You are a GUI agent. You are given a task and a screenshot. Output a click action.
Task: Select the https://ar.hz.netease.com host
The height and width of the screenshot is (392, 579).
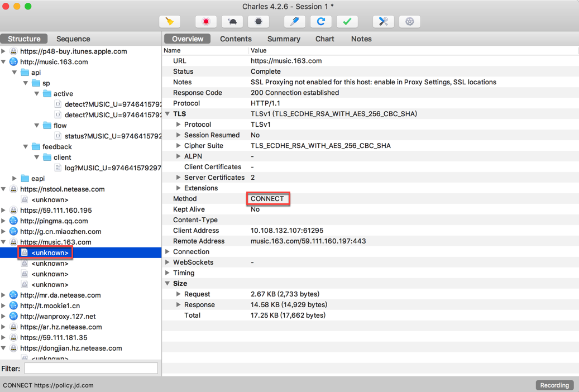pos(61,327)
